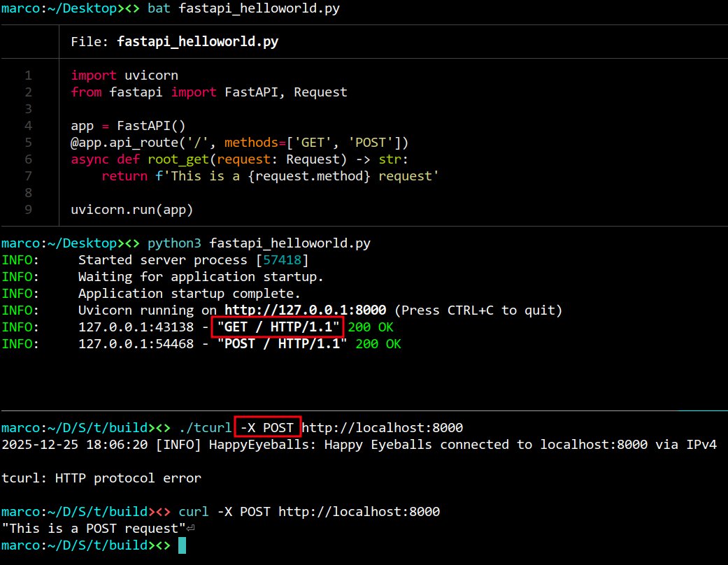Click line number 5 in the gutter
The width and height of the screenshot is (728, 565).
(28, 143)
